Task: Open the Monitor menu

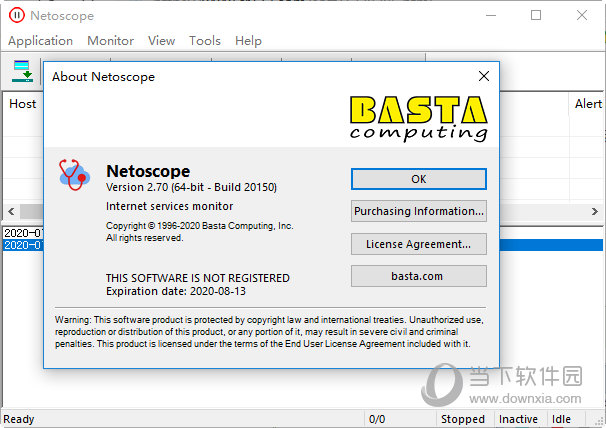Action: tap(111, 41)
